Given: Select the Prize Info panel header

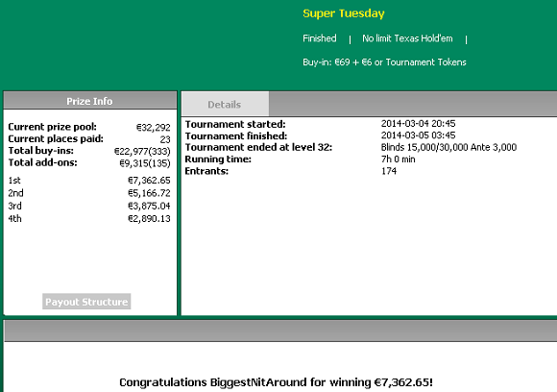Looking at the screenshot, I should (x=90, y=101).
